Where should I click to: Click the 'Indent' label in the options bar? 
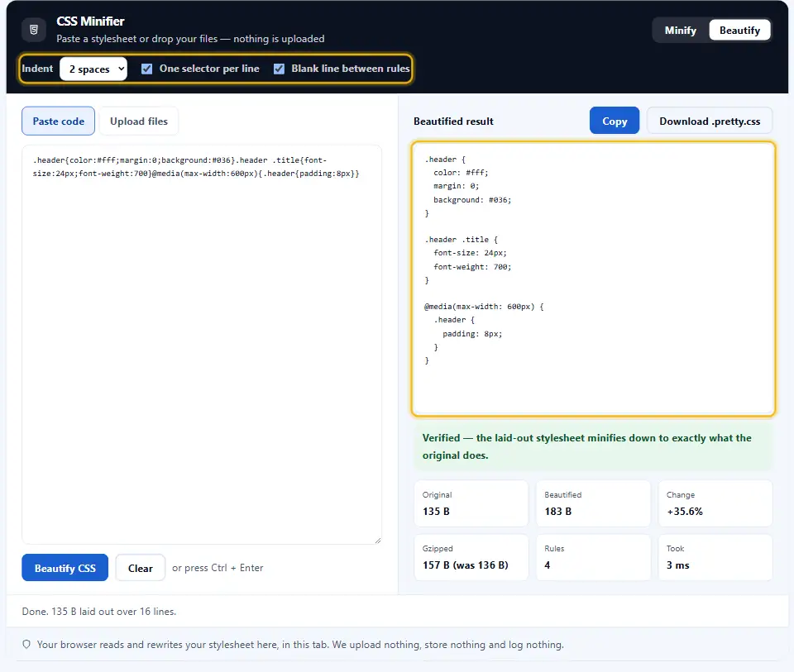pyautogui.click(x=37, y=69)
